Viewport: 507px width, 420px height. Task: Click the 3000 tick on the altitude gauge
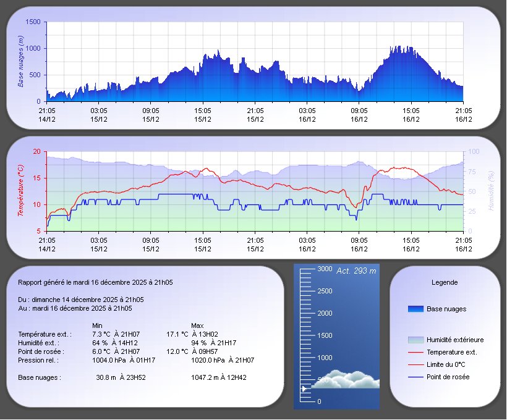point(325,269)
